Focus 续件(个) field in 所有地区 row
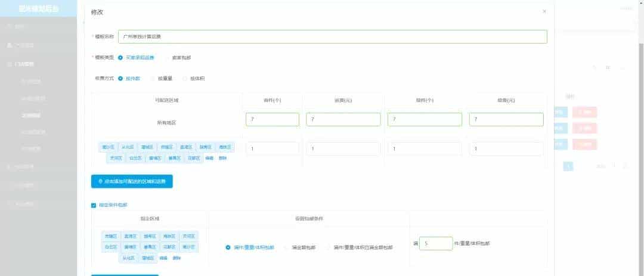Image resolution: width=644 pixels, height=276 pixels. click(x=425, y=119)
